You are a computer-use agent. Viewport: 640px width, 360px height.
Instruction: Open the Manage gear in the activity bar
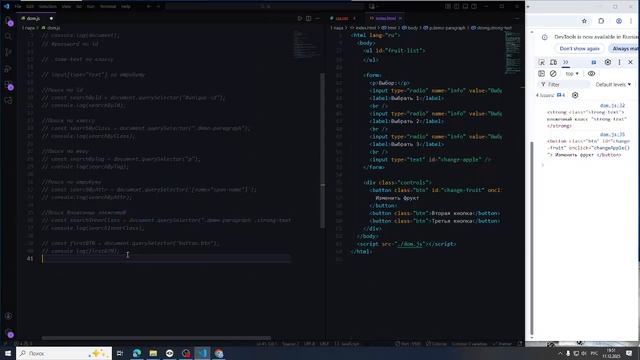8,333
